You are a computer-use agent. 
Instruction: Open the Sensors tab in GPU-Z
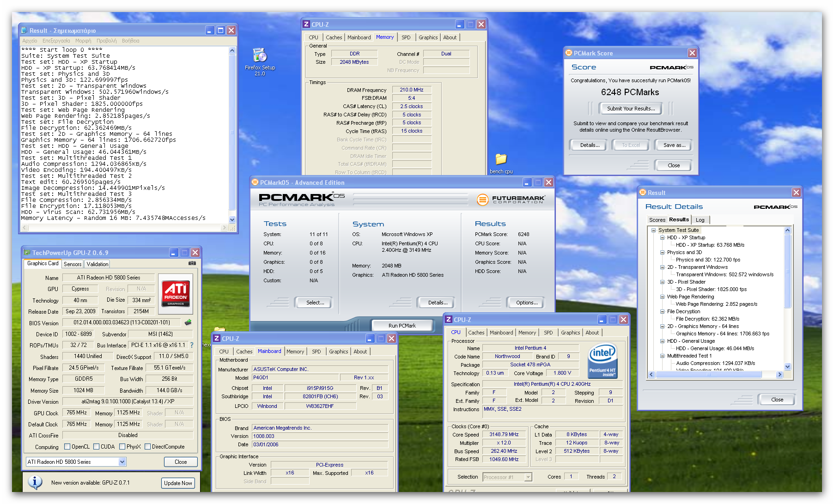[x=73, y=264]
